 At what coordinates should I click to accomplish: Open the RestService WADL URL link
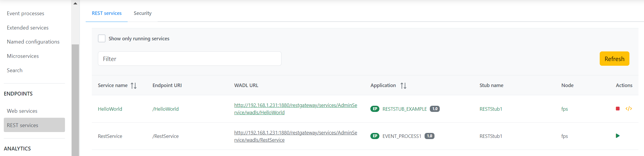point(295,136)
